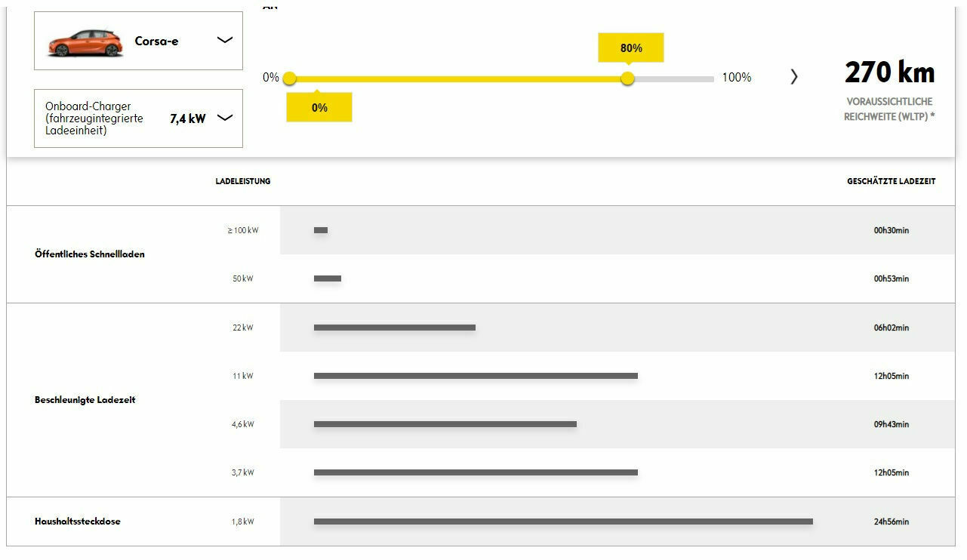
Task: Click the right arrow next to 100%
Action: (793, 77)
